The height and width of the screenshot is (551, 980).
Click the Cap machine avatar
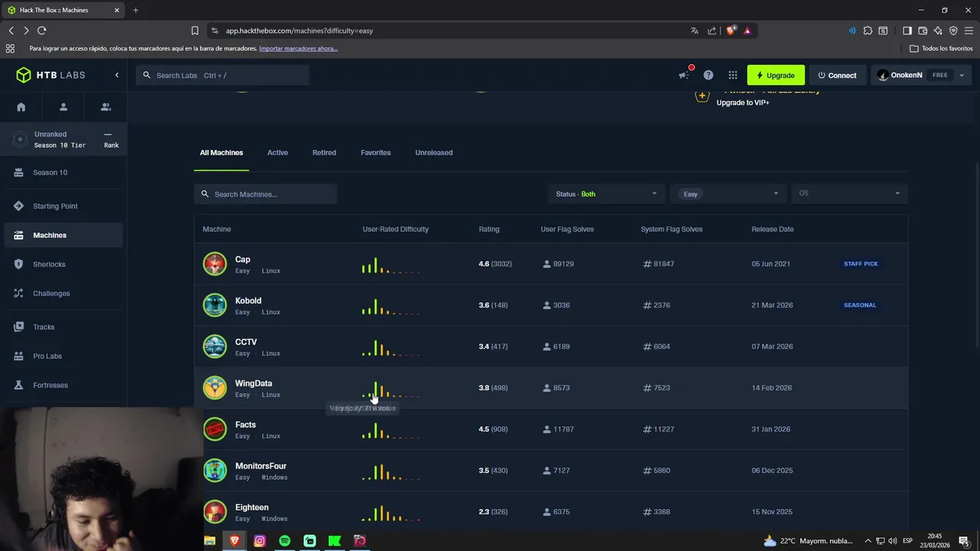click(215, 264)
